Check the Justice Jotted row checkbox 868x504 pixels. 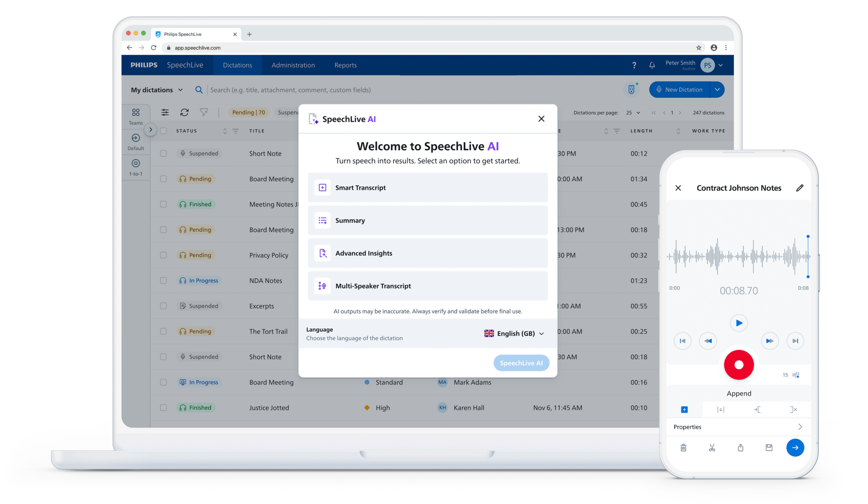coord(164,408)
